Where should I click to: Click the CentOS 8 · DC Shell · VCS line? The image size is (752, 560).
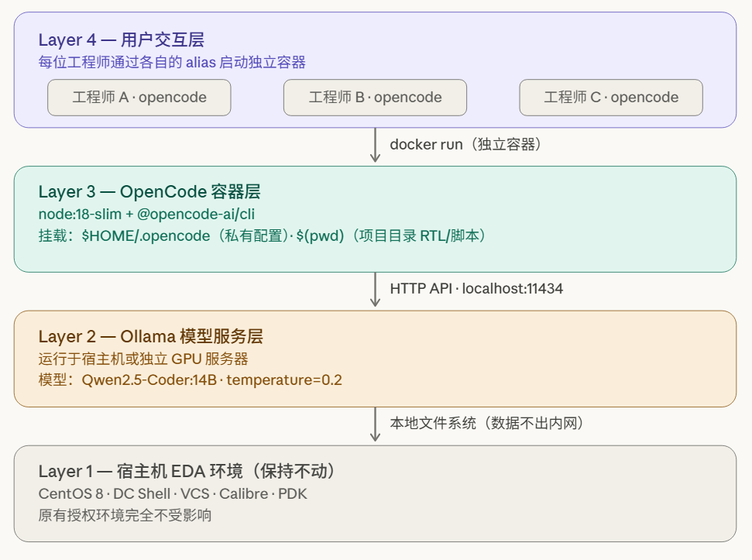(x=173, y=494)
